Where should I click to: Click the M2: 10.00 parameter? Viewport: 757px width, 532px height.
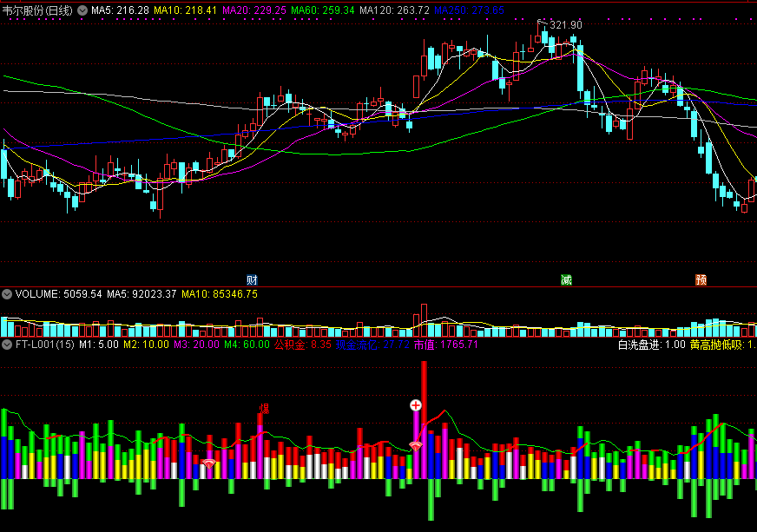(147, 345)
